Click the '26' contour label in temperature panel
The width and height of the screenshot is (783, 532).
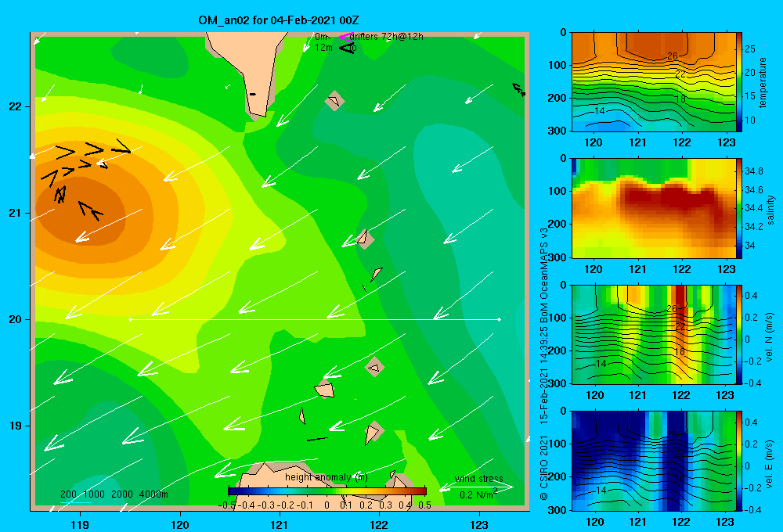point(673,56)
